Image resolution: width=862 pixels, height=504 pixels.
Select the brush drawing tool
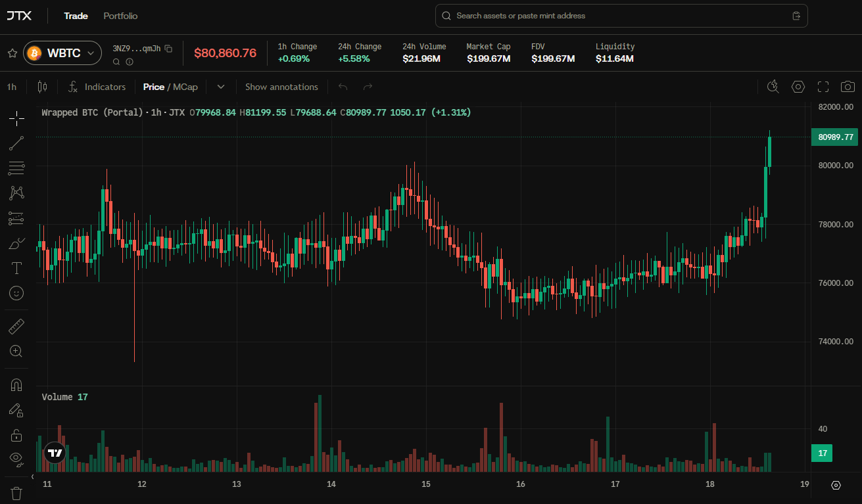pyautogui.click(x=16, y=243)
